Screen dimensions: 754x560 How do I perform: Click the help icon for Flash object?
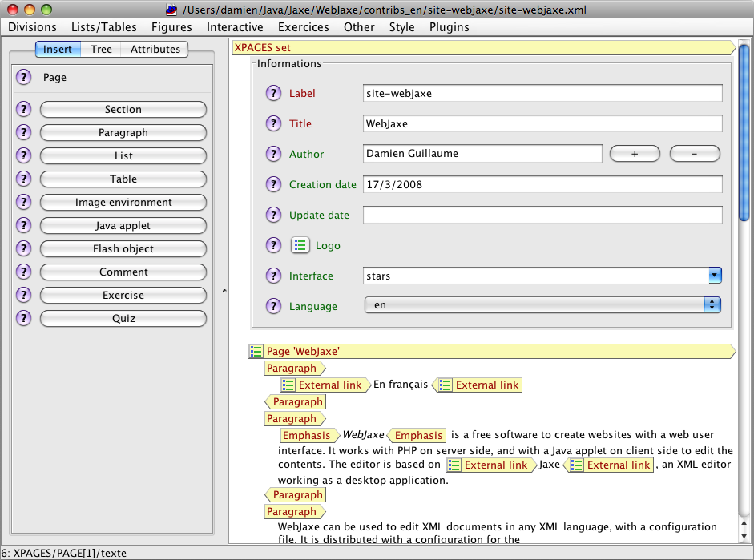click(x=23, y=249)
